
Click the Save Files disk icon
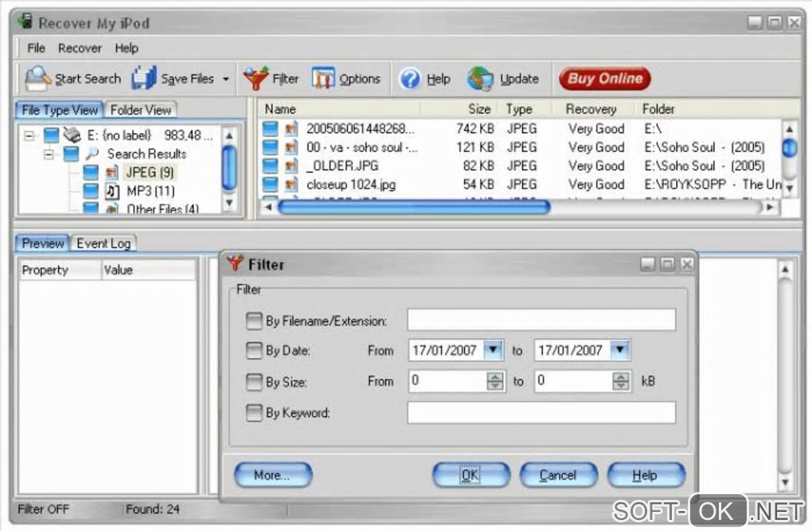point(143,78)
